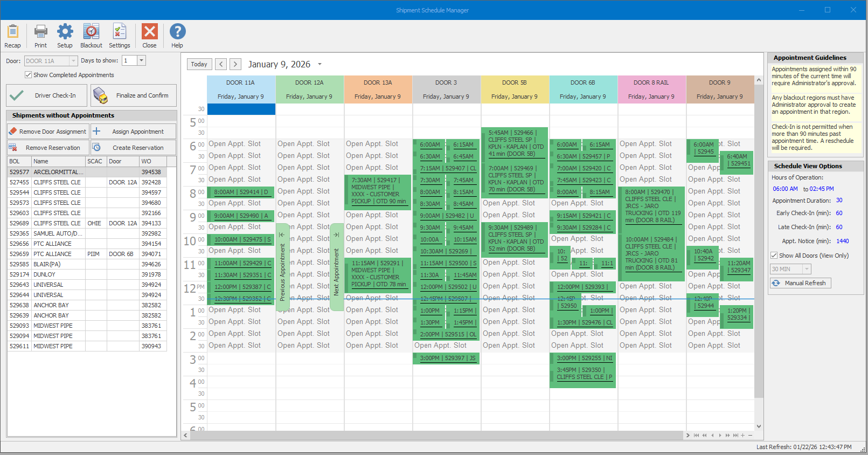
Task: Expand the Door 11A dropdown
Action: click(x=73, y=61)
